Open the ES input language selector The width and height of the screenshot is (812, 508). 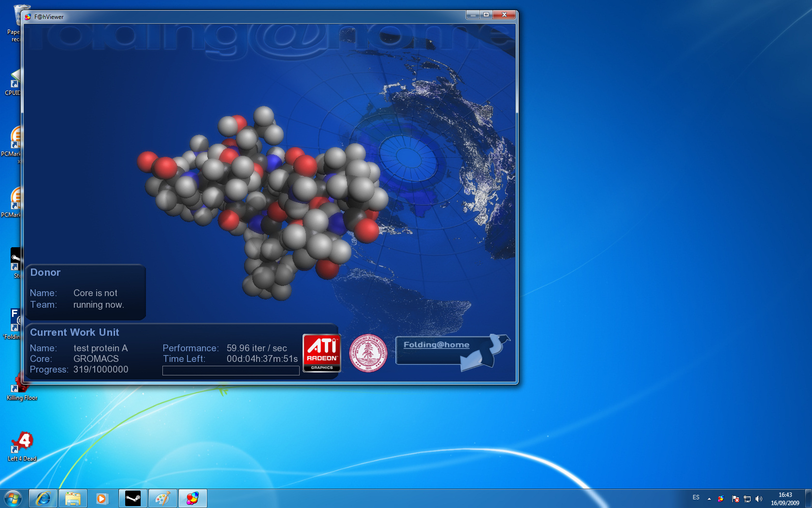pos(696,497)
